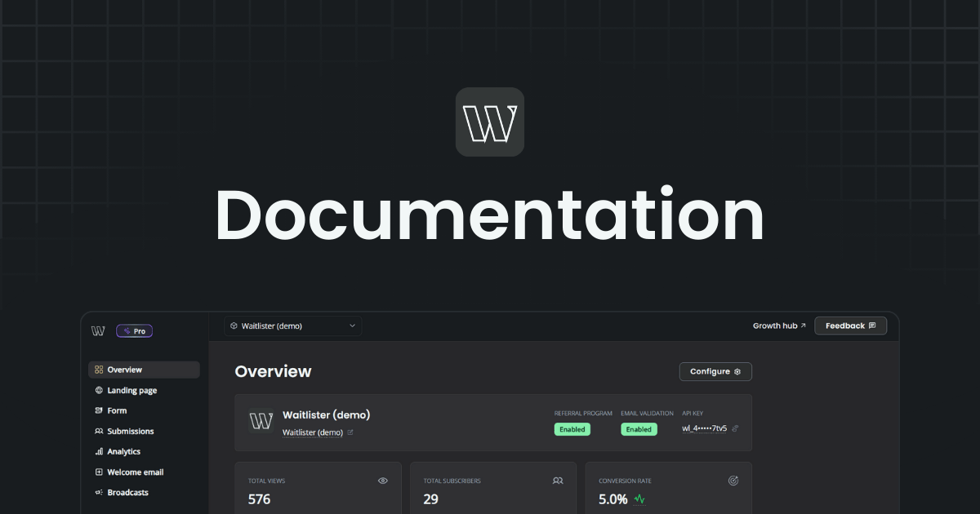This screenshot has width=980, height=514.
Task: Click the gear icon inside Configure button
Action: click(737, 371)
